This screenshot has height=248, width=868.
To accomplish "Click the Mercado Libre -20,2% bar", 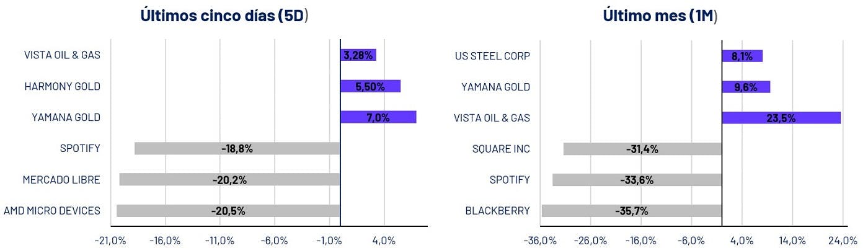I will [230, 179].
